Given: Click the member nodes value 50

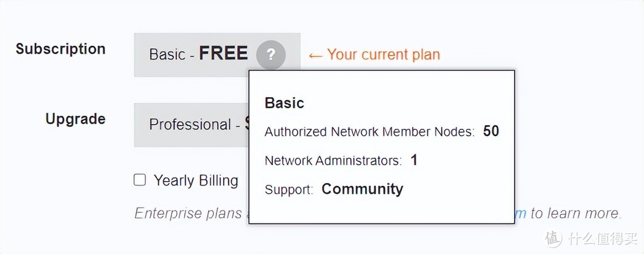Looking at the screenshot, I should (x=491, y=131).
